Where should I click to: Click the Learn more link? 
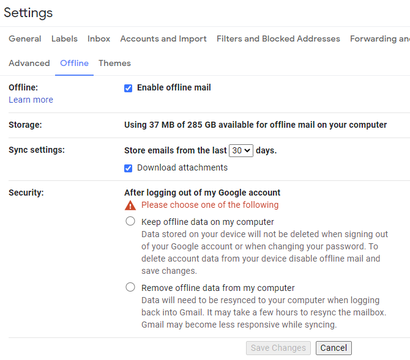[x=31, y=100]
